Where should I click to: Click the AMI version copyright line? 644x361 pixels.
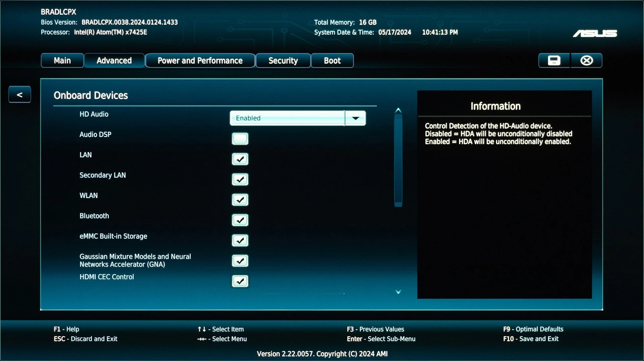(322, 354)
